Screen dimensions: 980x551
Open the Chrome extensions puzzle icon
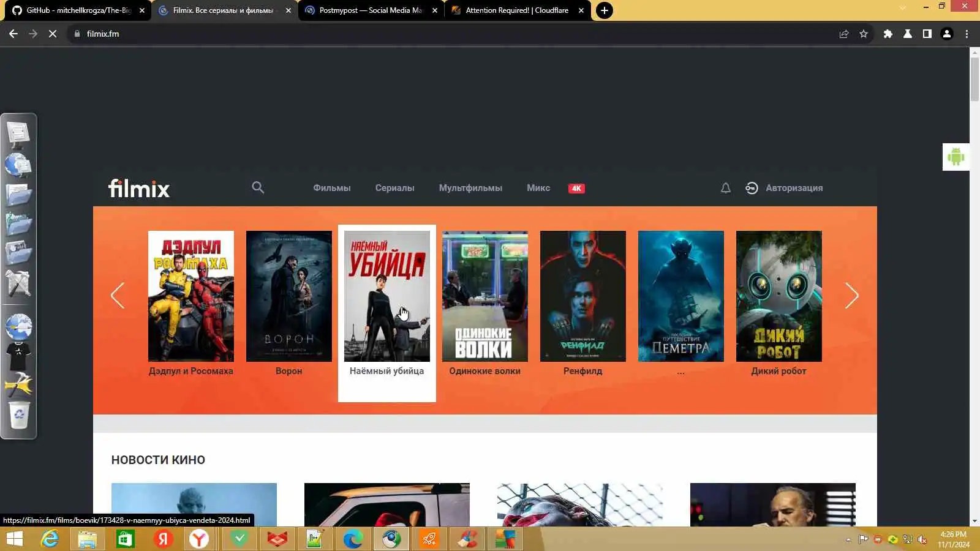tap(888, 34)
